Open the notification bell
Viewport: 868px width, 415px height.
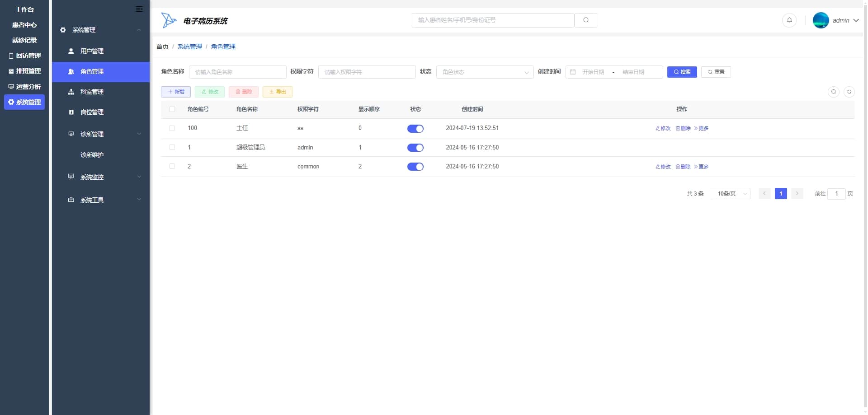click(789, 20)
